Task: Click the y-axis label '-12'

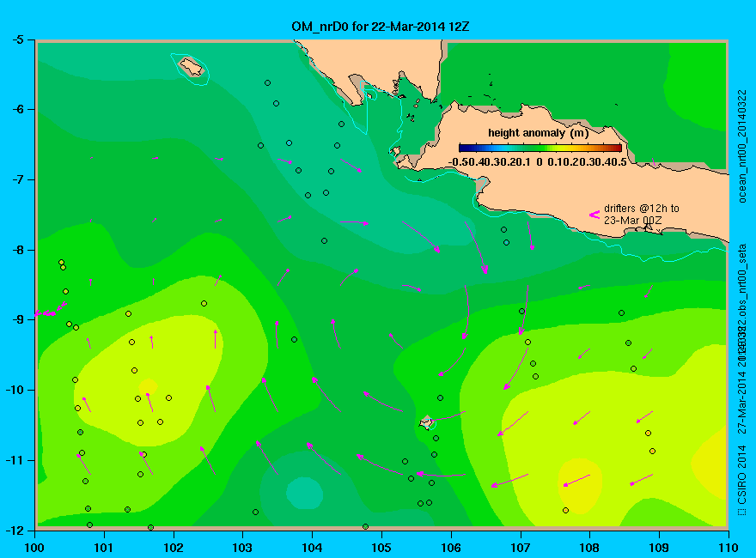Action: coord(15,530)
